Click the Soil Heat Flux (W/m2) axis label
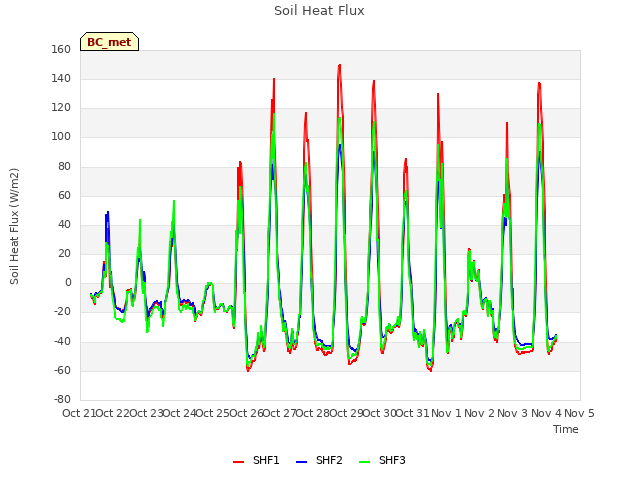 pyautogui.click(x=14, y=226)
